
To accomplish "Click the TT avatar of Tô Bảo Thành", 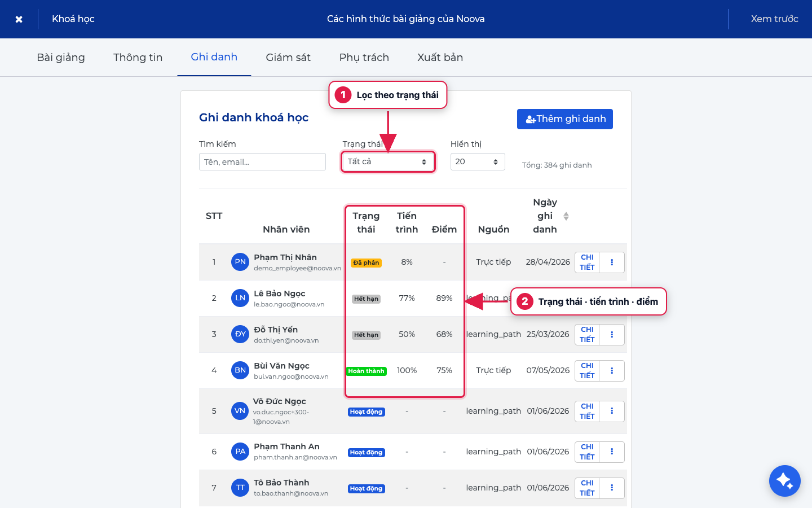I will point(240,488).
